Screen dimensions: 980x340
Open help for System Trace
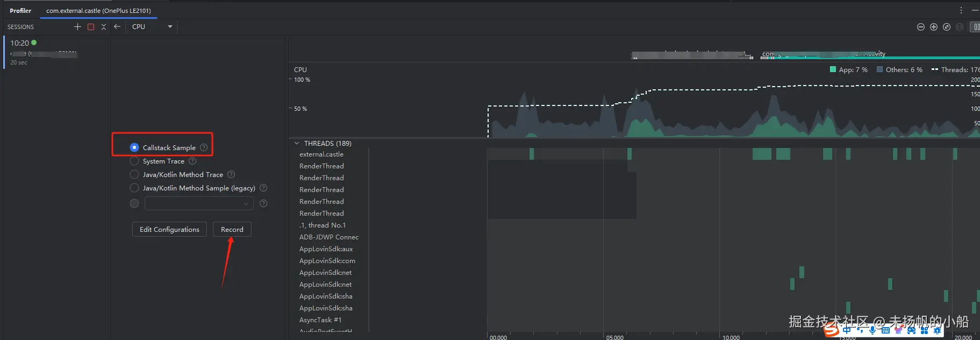(x=192, y=161)
